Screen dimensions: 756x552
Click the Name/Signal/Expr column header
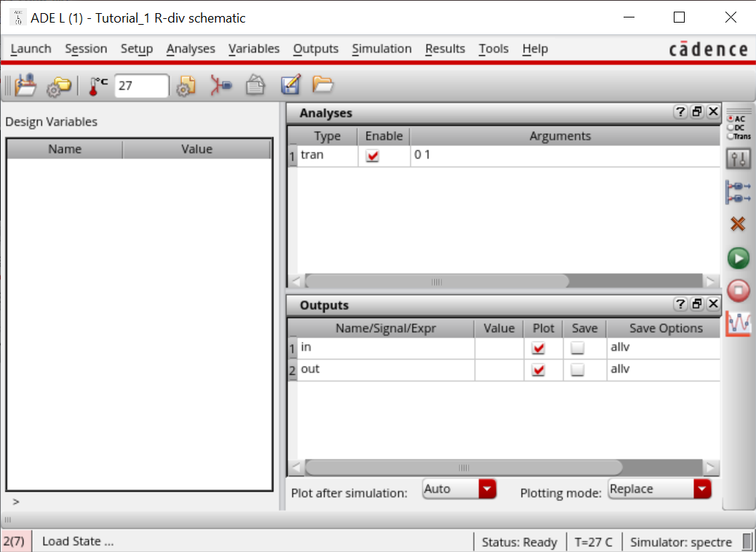click(x=386, y=328)
